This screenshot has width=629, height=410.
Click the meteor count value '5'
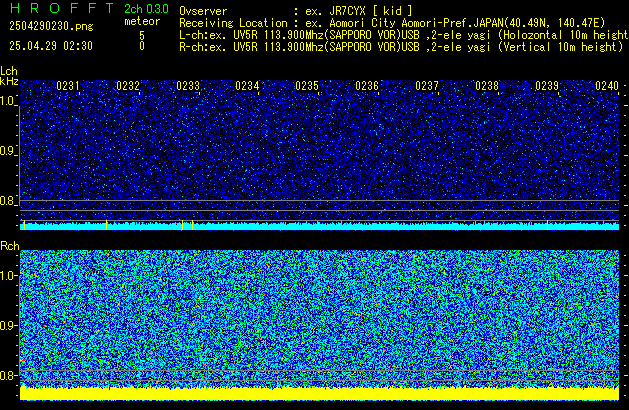(x=142, y=35)
